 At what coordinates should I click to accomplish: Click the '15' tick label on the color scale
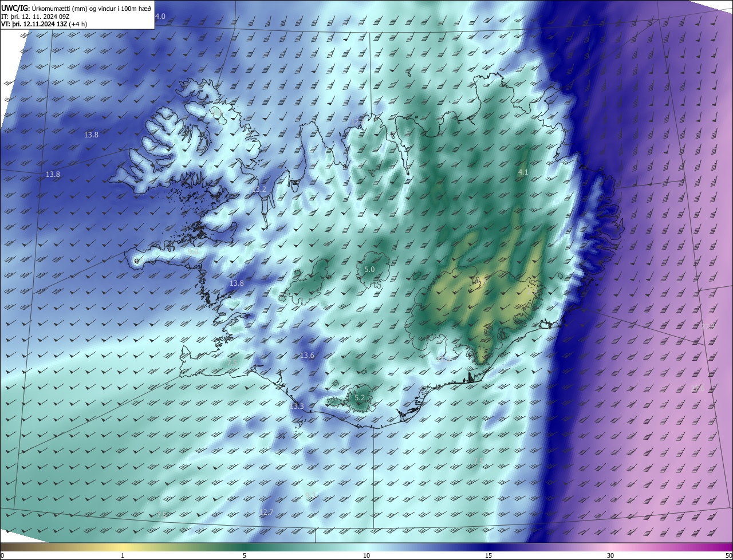click(x=488, y=555)
